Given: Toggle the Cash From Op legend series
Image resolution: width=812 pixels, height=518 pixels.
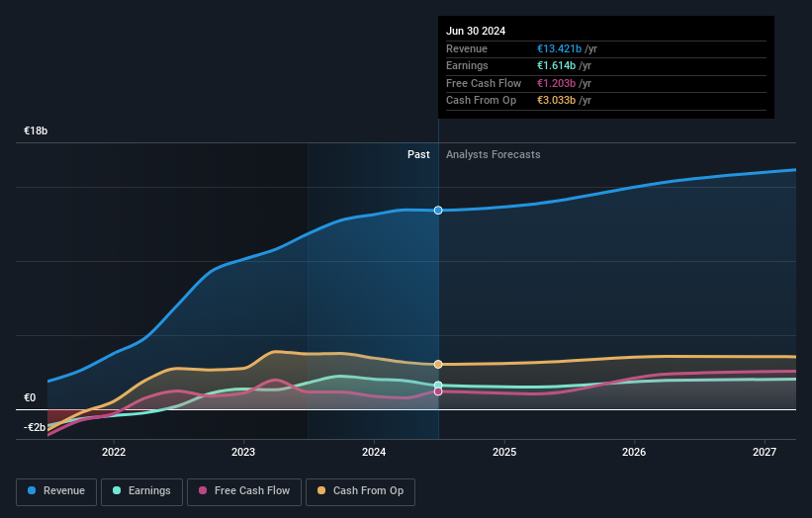Looking at the screenshot, I should coord(360,491).
